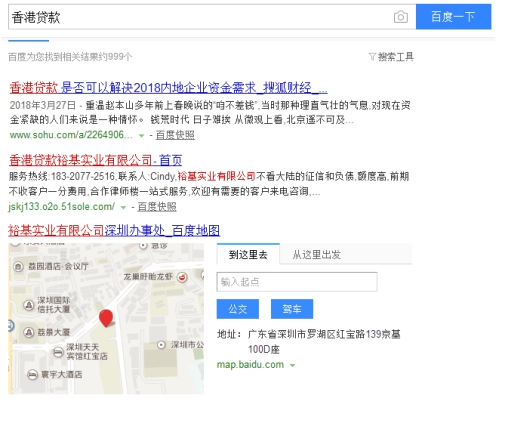Expand dropdown arrow next to map.baidu.com
The width and height of the screenshot is (506, 426).
(292, 365)
